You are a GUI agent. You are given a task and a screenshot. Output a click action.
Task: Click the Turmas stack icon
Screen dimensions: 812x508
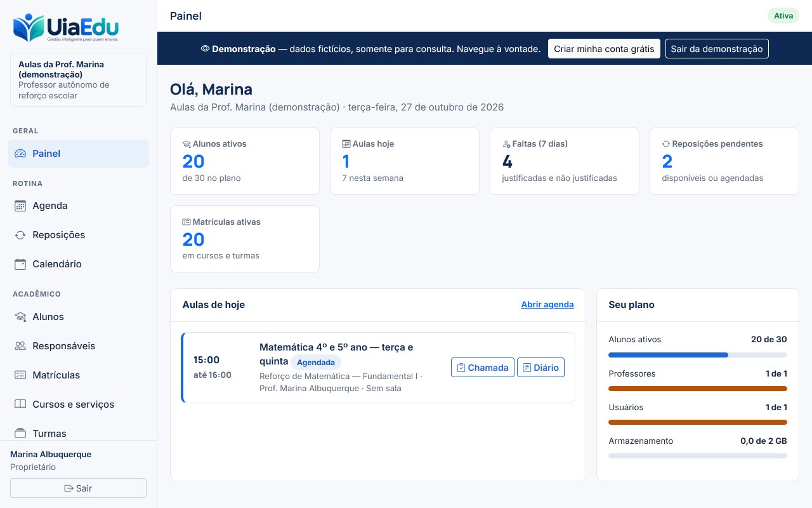[20, 434]
